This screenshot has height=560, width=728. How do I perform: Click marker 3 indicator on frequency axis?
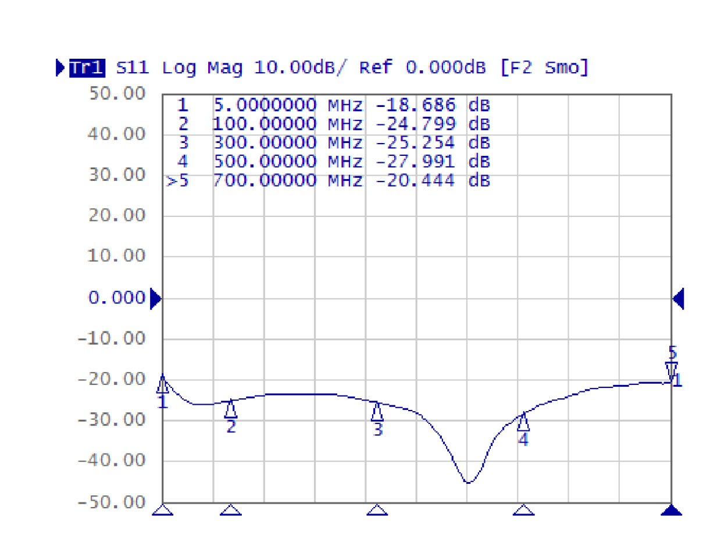coord(377,510)
